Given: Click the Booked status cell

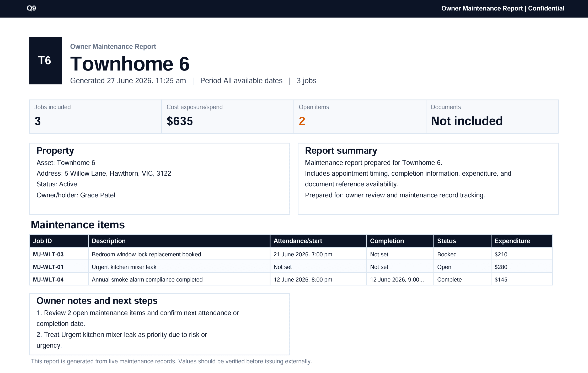Looking at the screenshot, I should tap(462, 254).
